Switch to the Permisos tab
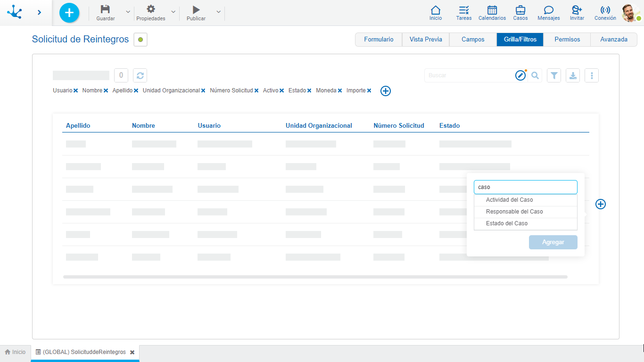Screen dimensions: 644x362 pyautogui.click(x=567, y=40)
